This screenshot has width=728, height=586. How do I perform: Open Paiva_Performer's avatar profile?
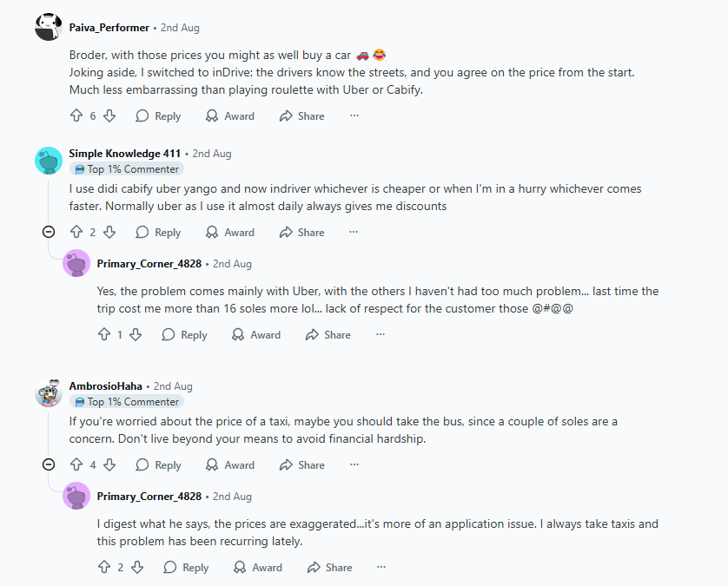click(x=49, y=27)
